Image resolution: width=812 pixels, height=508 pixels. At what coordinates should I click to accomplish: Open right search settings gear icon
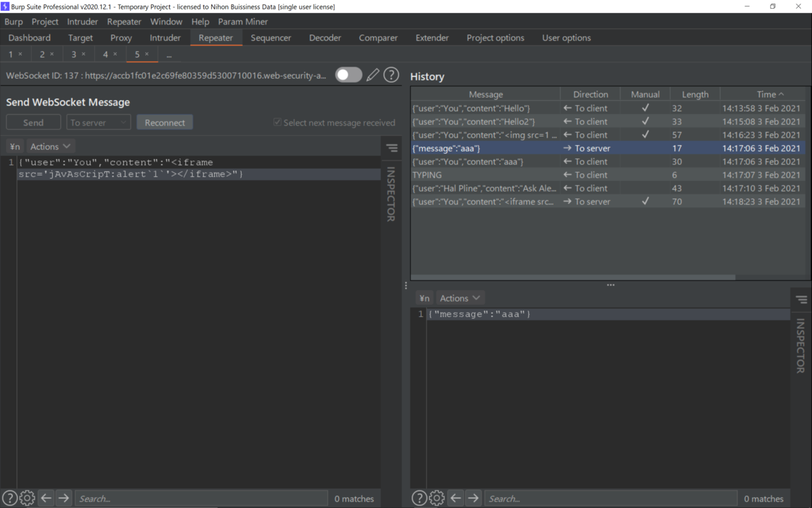pos(437,499)
